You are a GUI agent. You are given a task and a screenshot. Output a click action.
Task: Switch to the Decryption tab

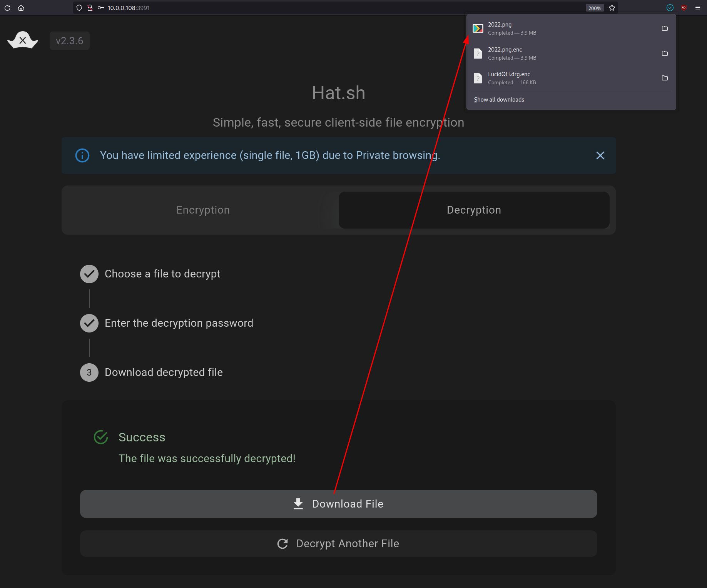click(x=474, y=210)
